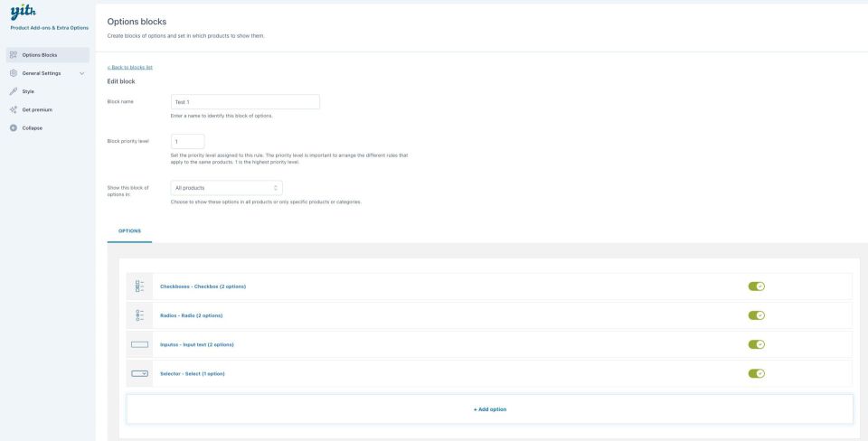This screenshot has width=868, height=441.
Task: Click the Get premium sparkle icon
Action: click(x=14, y=109)
